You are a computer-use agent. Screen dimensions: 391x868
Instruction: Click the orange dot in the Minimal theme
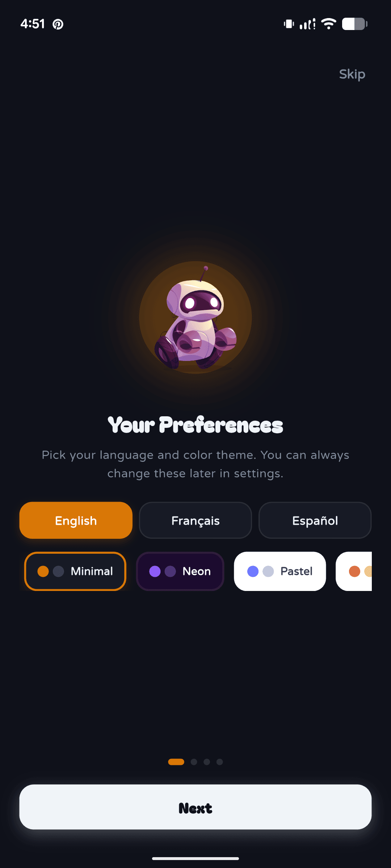[x=43, y=571]
